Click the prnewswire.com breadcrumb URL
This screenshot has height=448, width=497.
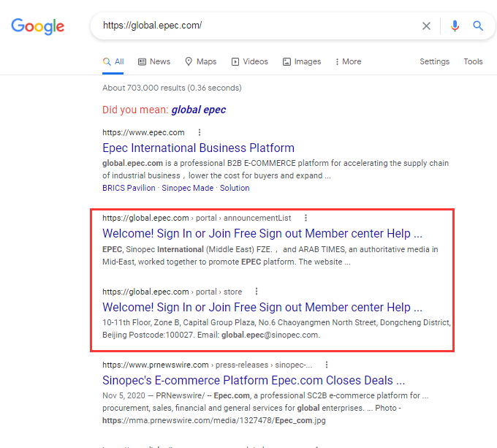click(x=207, y=365)
